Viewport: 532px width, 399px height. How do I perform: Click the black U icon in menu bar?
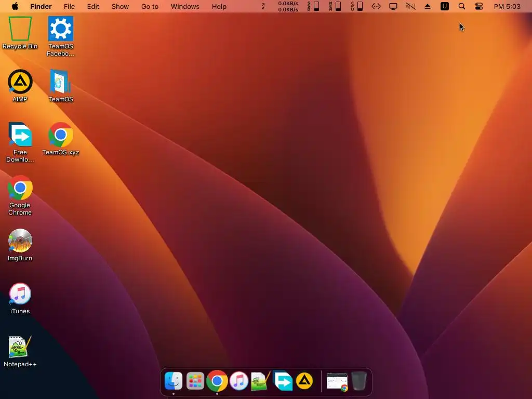point(445,6)
